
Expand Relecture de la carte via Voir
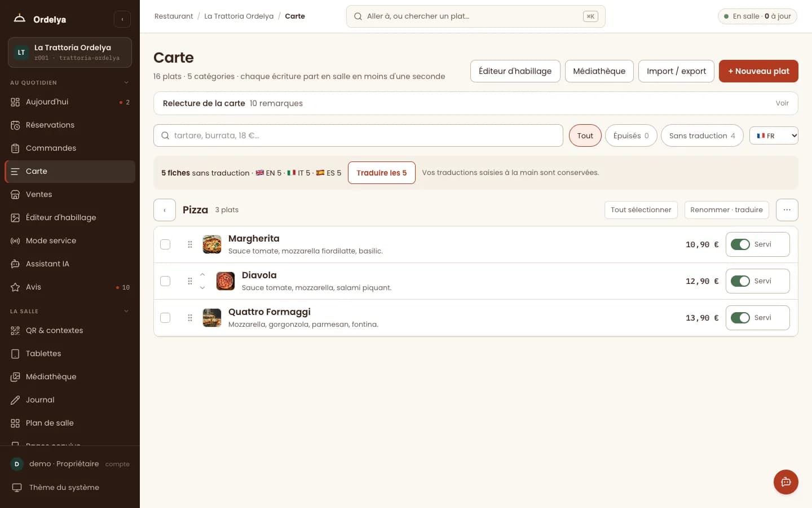(x=782, y=103)
